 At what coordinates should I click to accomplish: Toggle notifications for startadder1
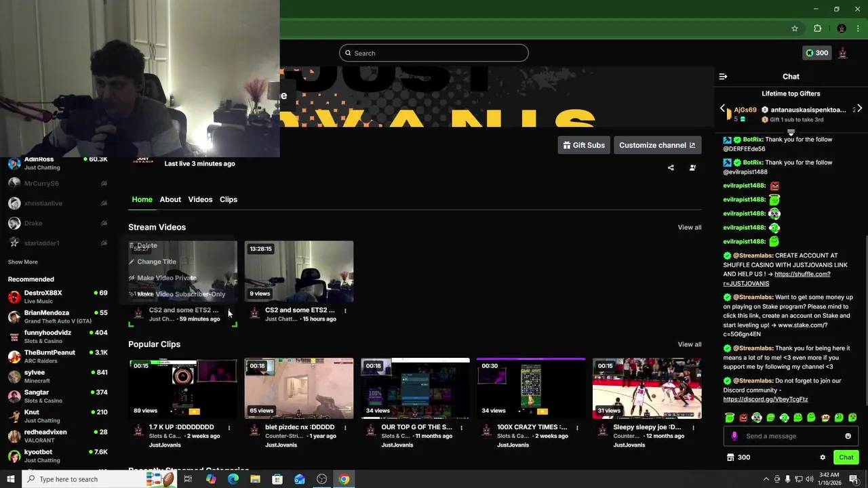click(104, 243)
